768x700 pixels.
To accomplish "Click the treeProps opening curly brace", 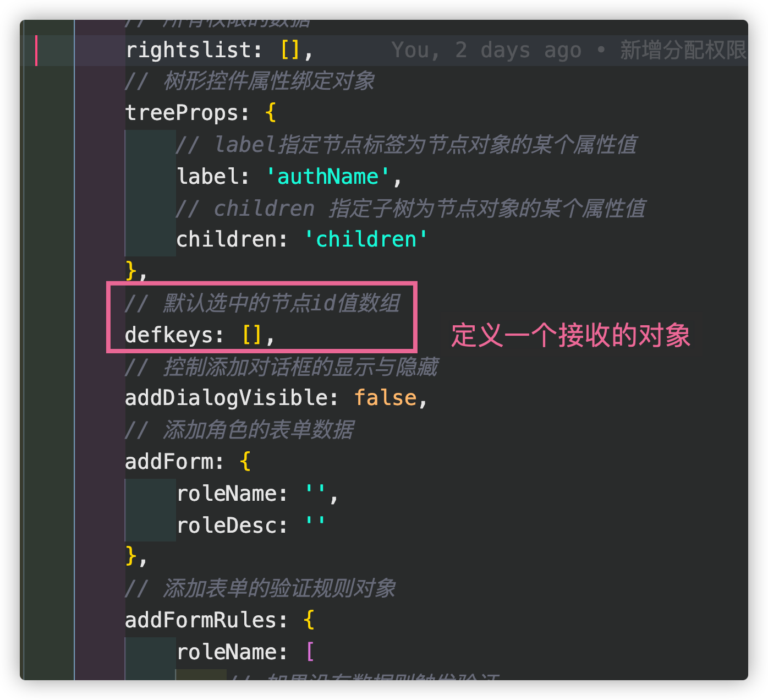I will coord(270,113).
